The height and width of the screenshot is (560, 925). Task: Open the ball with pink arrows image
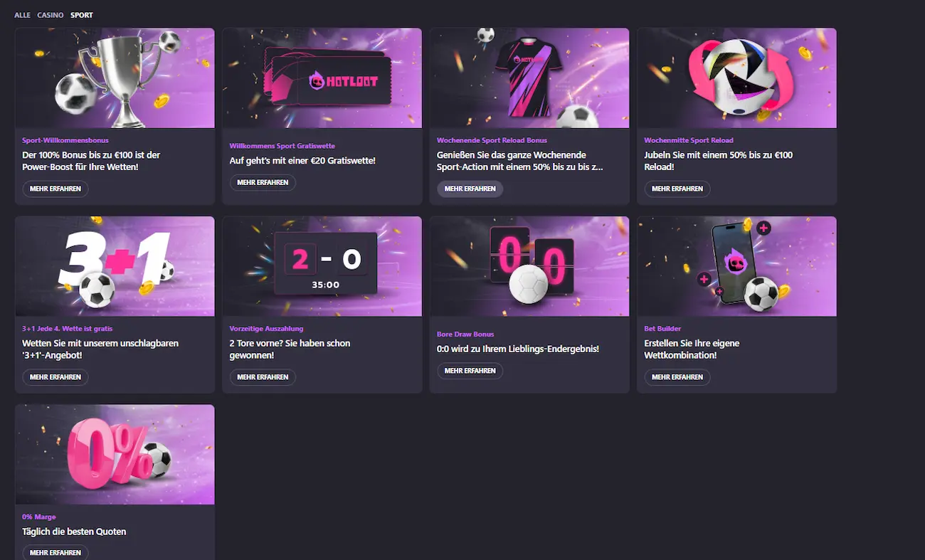coord(737,78)
